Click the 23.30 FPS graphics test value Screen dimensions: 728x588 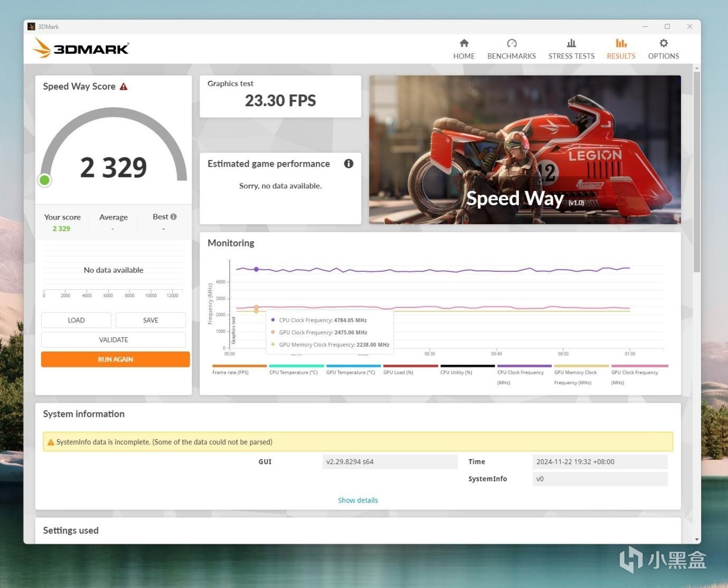tap(280, 100)
